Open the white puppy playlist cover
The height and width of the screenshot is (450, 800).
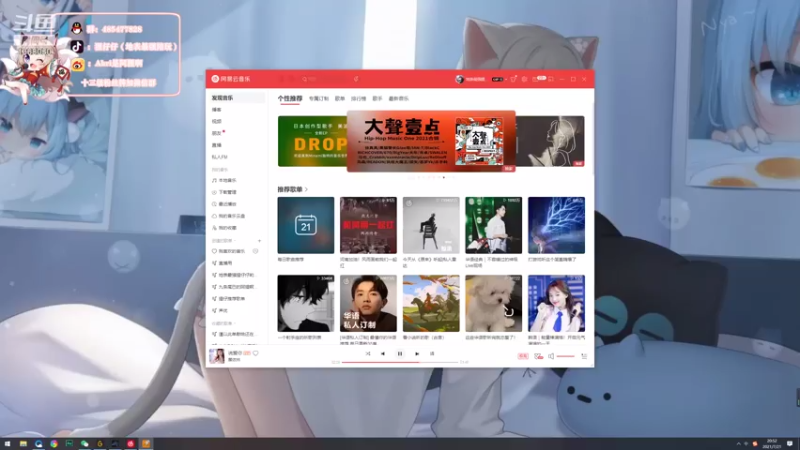(493, 303)
